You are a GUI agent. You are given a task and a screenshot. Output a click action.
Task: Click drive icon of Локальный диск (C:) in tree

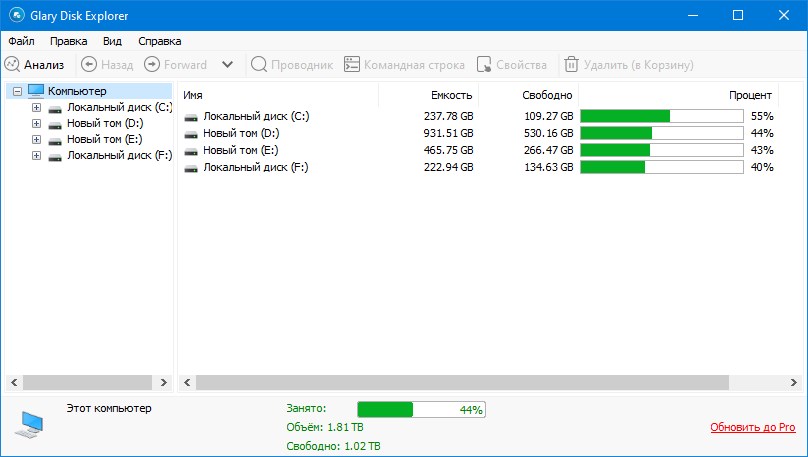(x=55, y=109)
